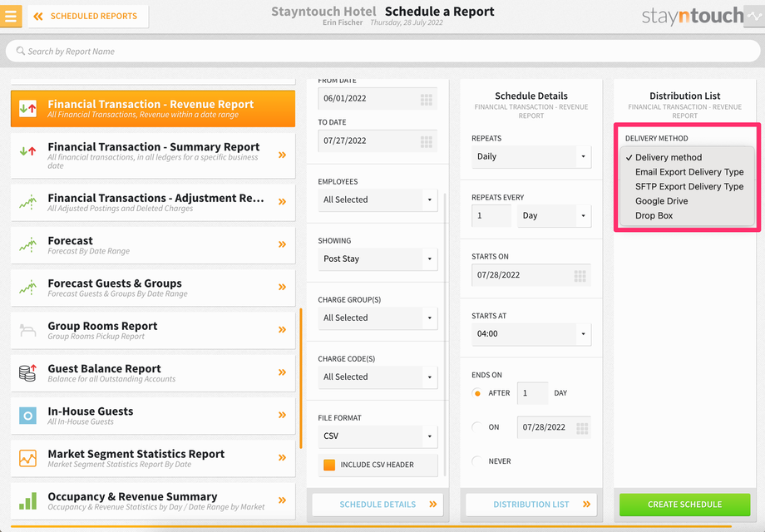This screenshot has height=532, width=765.
Task: Click the Ends After day count field
Action: point(532,393)
